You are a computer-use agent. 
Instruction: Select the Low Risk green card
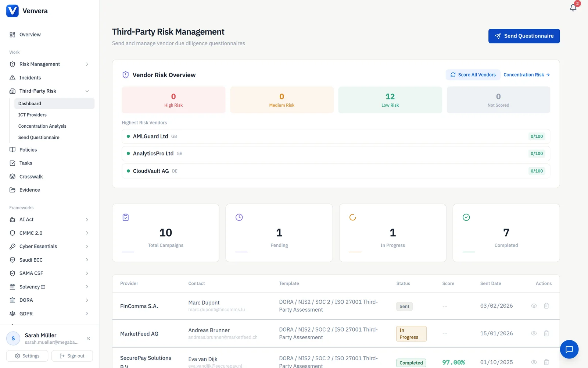[390, 100]
